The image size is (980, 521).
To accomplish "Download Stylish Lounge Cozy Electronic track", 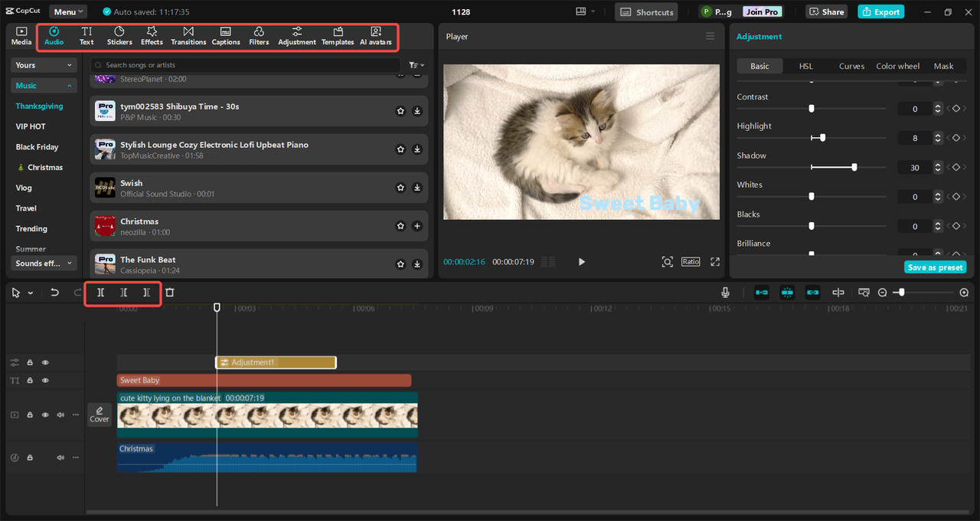I will pyautogui.click(x=417, y=149).
